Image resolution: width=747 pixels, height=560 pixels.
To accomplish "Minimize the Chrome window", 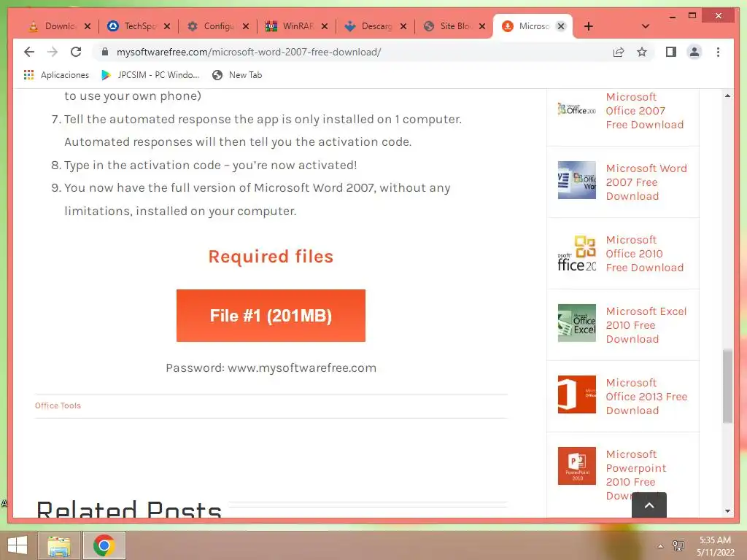I will (x=672, y=16).
